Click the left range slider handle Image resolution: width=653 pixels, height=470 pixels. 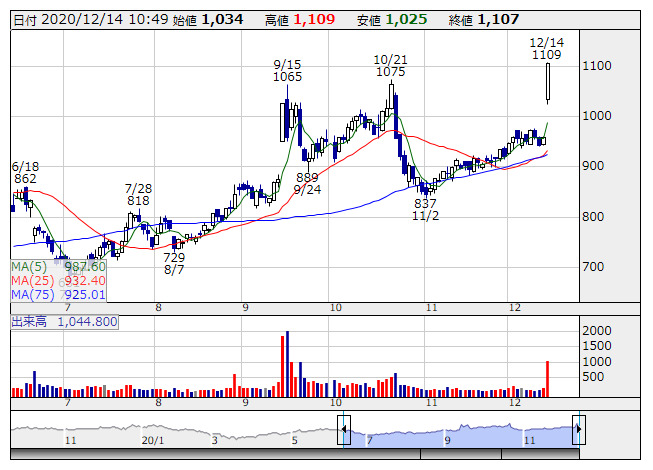[x=344, y=429]
